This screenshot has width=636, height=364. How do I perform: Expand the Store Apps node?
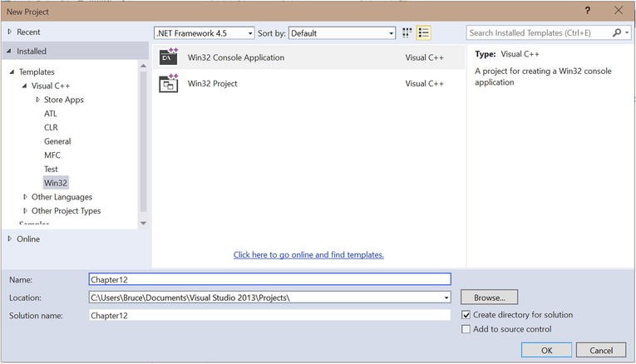pos(37,100)
